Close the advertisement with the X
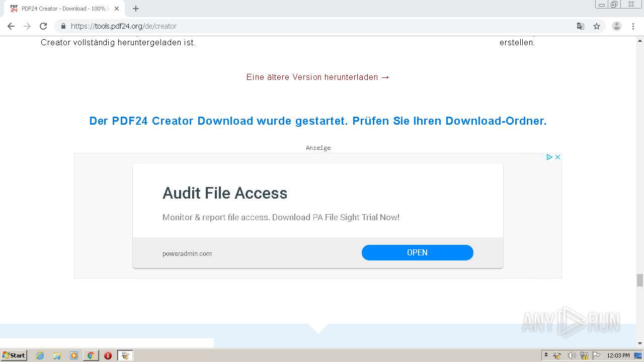 (557, 157)
